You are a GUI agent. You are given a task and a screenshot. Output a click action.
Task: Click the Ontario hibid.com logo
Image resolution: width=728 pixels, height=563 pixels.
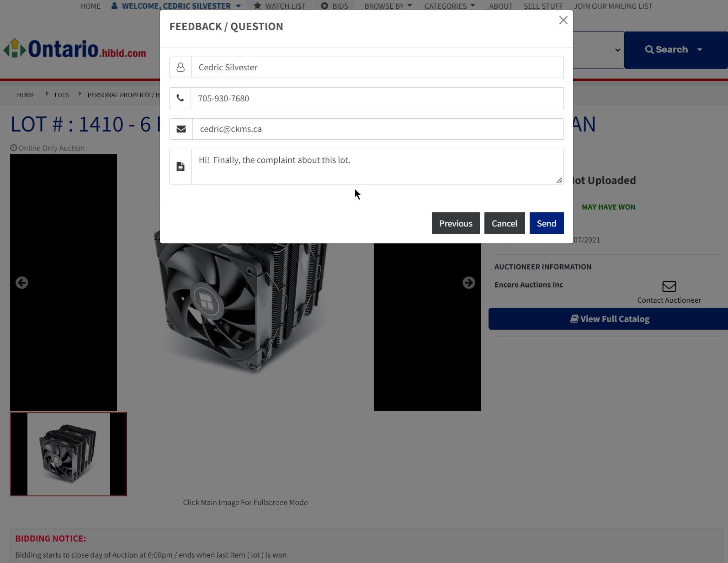pos(75,49)
